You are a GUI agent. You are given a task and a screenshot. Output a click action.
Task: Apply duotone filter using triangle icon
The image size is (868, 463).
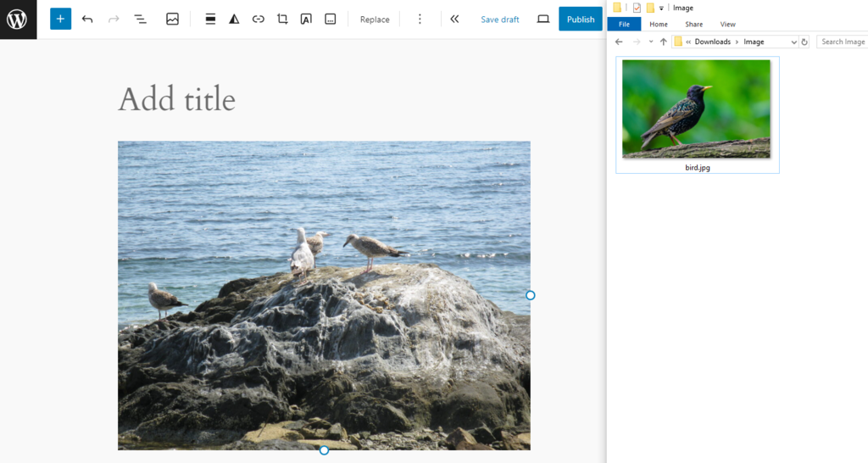pos(234,19)
